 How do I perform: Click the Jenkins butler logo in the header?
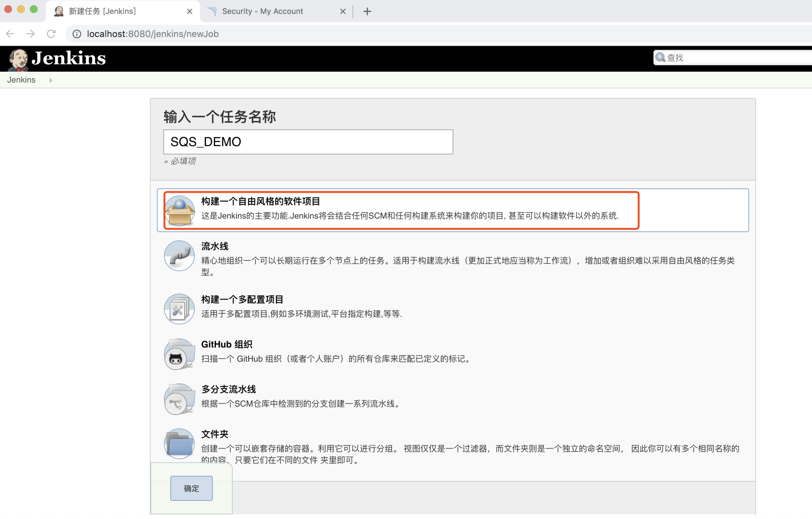pyautogui.click(x=18, y=59)
